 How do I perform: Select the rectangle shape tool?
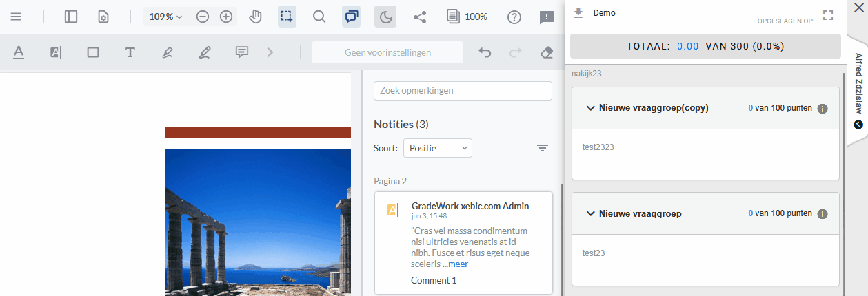[x=93, y=52]
